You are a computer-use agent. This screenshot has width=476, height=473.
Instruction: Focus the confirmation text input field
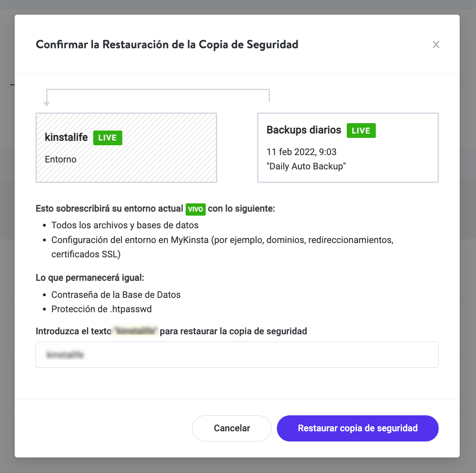pos(237,355)
